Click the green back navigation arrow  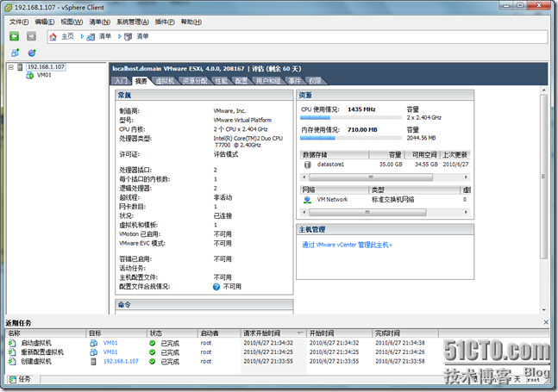click(x=15, y=36)
